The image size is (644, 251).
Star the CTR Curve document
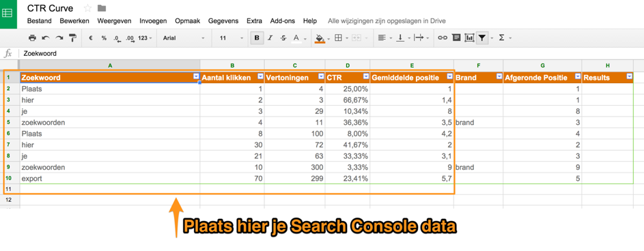tap(87, 8)
